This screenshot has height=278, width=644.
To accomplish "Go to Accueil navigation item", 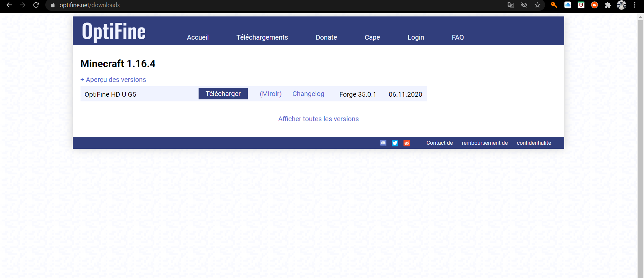I will 198,37.
